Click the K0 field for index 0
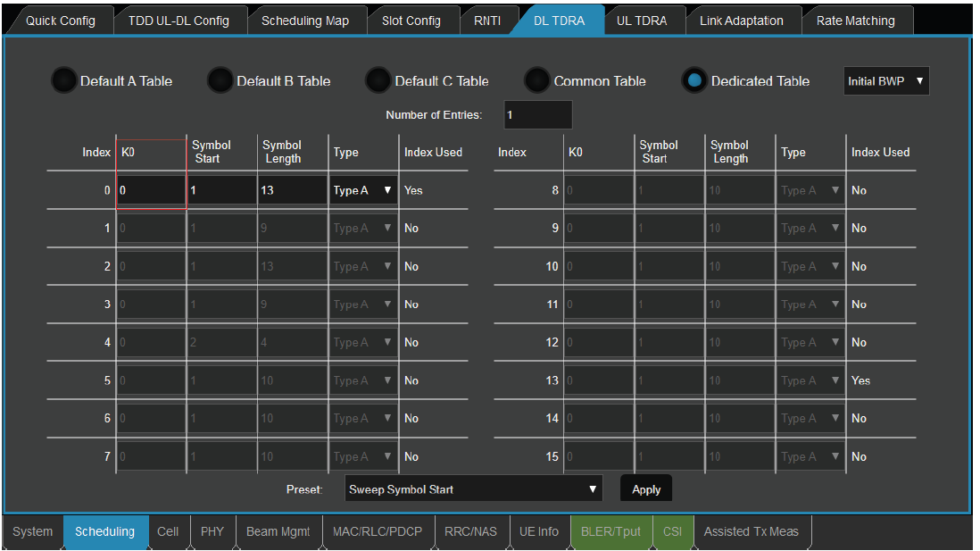This screenshot has height=551, width=980. point(151,190)
